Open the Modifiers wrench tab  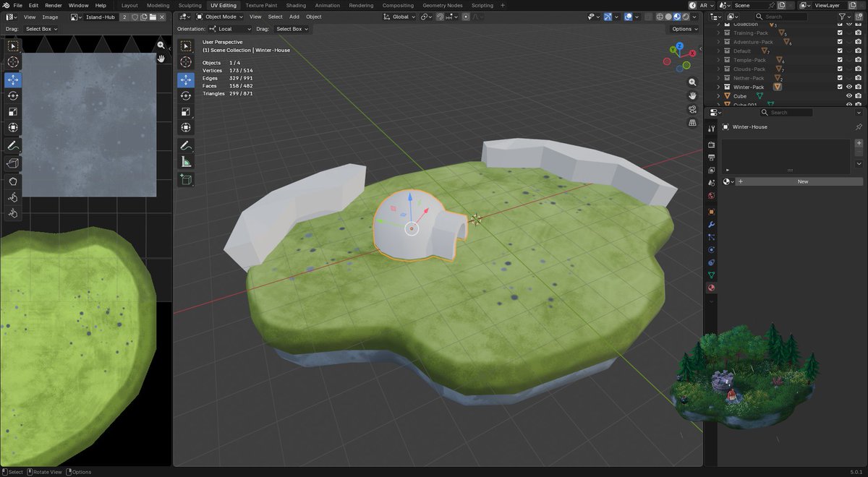pos(711,225)
